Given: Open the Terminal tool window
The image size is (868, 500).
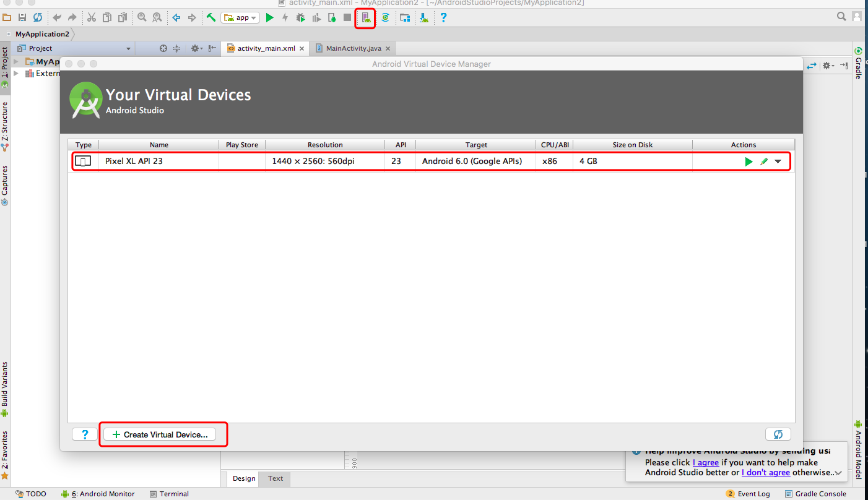Looking at the screenshot, I should (169, 494).
